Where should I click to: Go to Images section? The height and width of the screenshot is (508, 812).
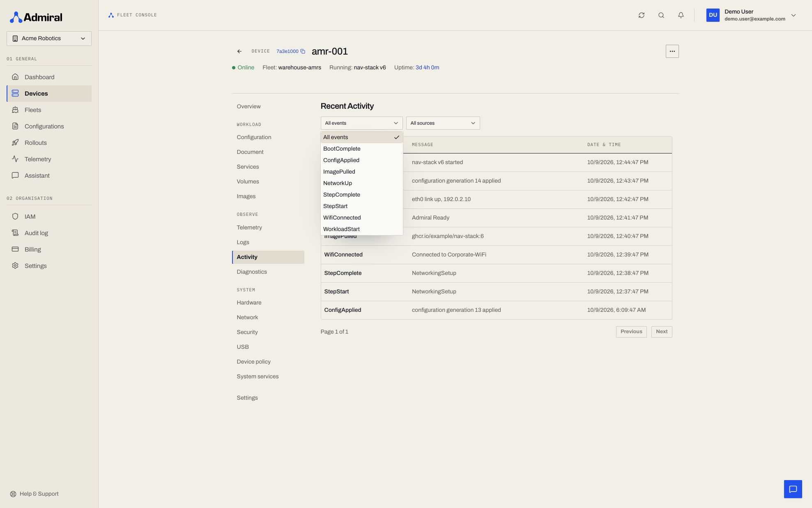coord(268,197)
